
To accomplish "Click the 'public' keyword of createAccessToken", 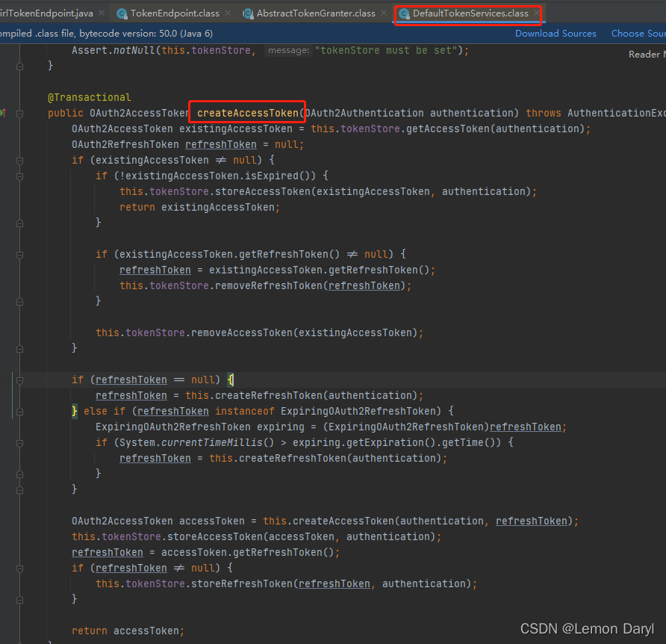I will point(66,113).
